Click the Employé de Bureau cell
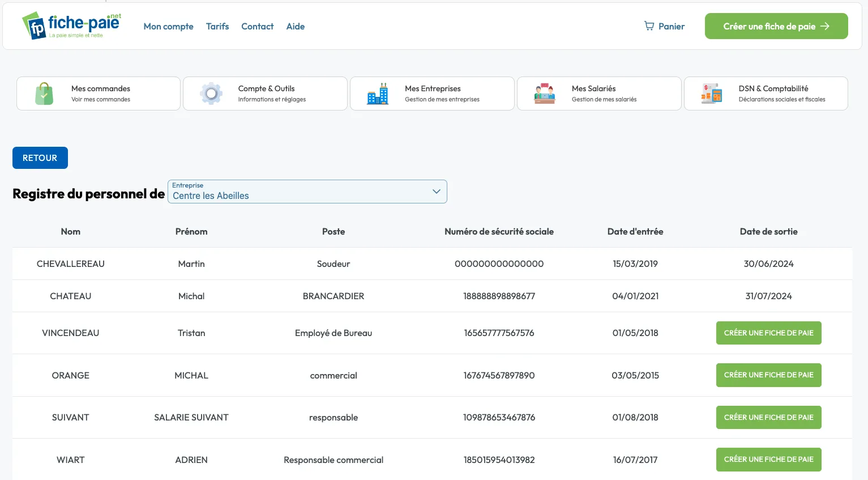Screen dimensions: 868x480 point(333,333)
